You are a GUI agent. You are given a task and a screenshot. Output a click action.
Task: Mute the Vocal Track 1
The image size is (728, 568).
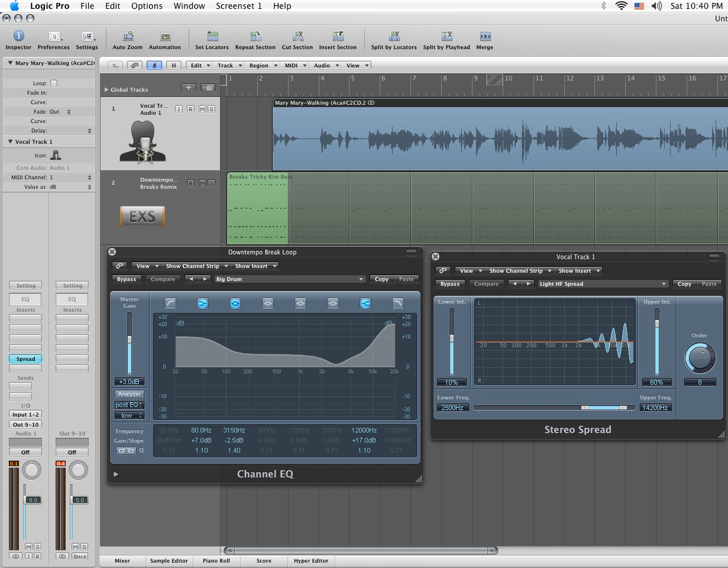[202, 109]
